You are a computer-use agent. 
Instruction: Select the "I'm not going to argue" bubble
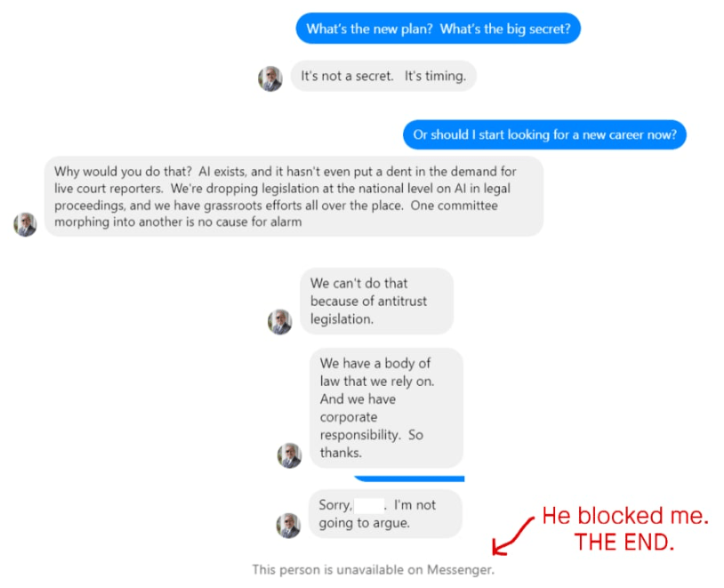tap(385, 514)
